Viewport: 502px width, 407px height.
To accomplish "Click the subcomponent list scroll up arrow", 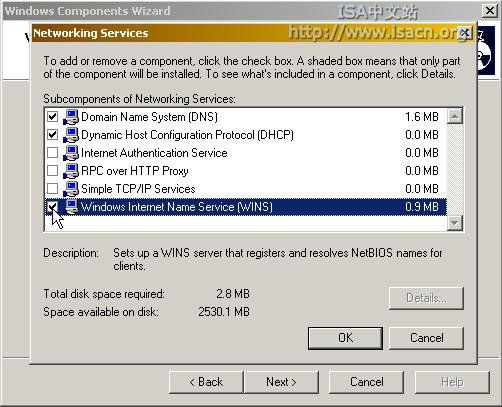I will coord(455,116).
